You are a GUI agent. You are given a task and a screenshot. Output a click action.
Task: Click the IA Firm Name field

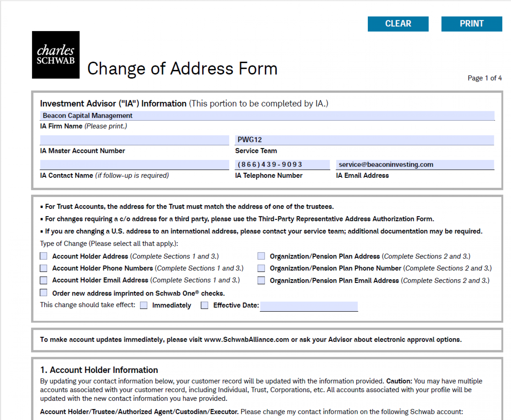pos(267,116)
